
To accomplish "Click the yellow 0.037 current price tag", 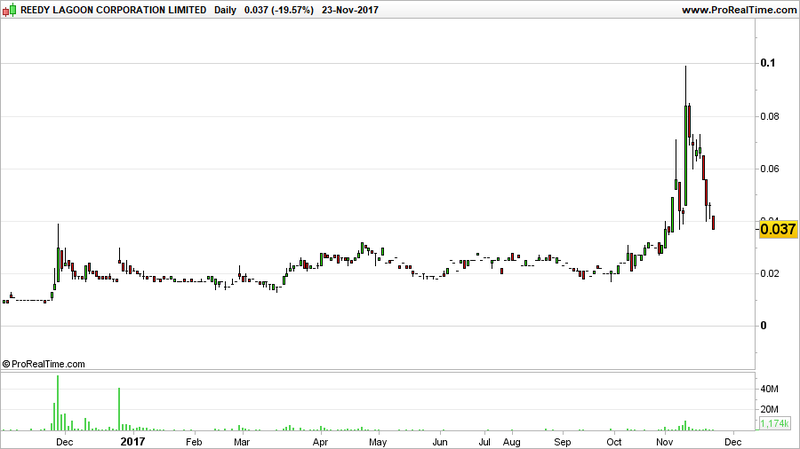I will click(x=778, y=229).
